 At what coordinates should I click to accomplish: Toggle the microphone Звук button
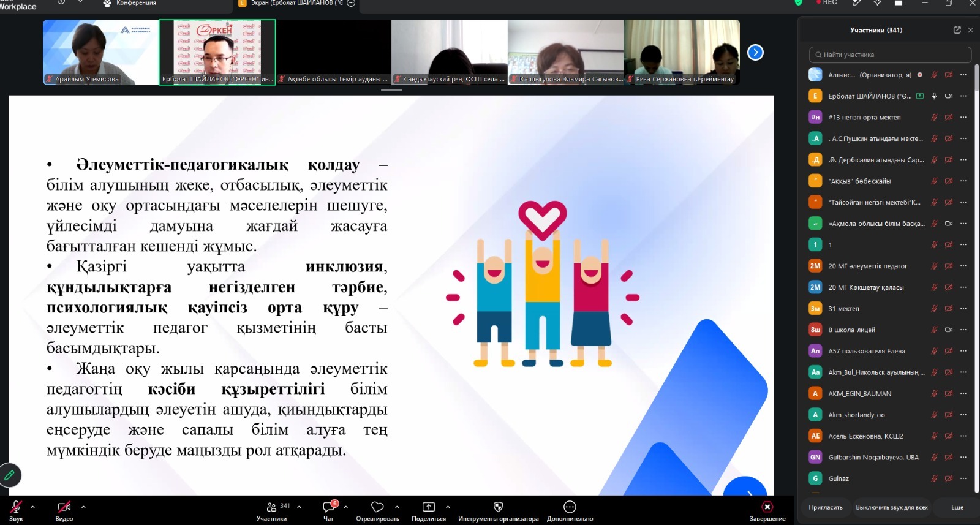coord(17,510)
